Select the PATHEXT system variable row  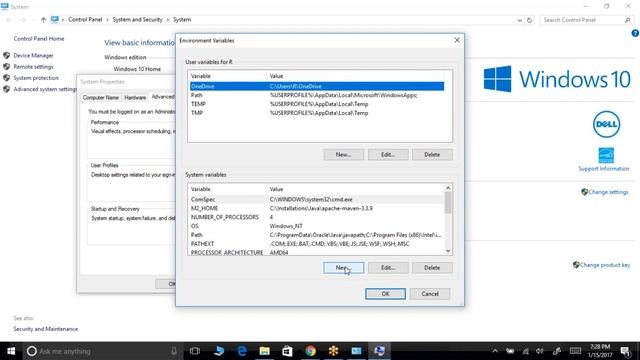pyautogui.click(x=317, y=244)
